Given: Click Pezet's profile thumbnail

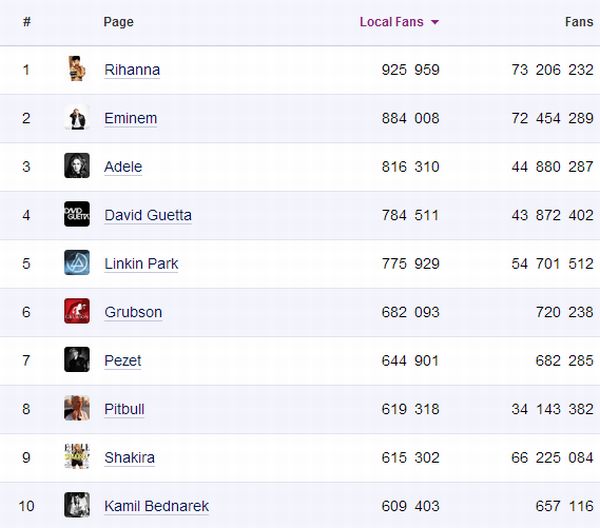Looking at the screenshot, I should click(x=77, y=360).
